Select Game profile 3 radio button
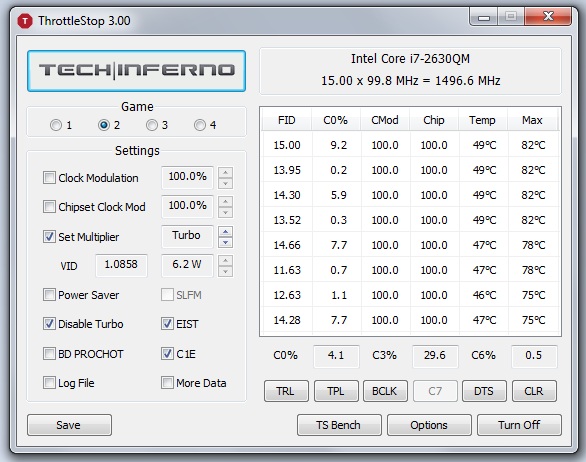Image resolution: width=586 pixels, height=462 pixels. (x=152, y=125)
